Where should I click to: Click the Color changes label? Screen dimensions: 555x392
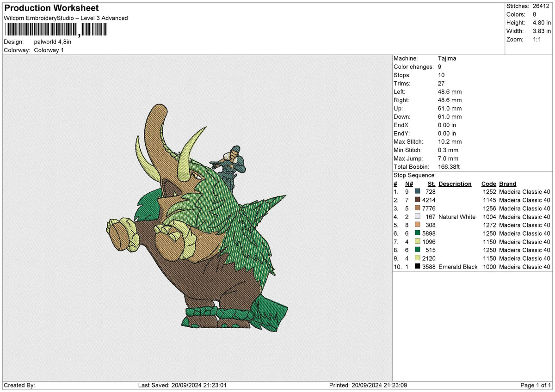click(413, 67)
